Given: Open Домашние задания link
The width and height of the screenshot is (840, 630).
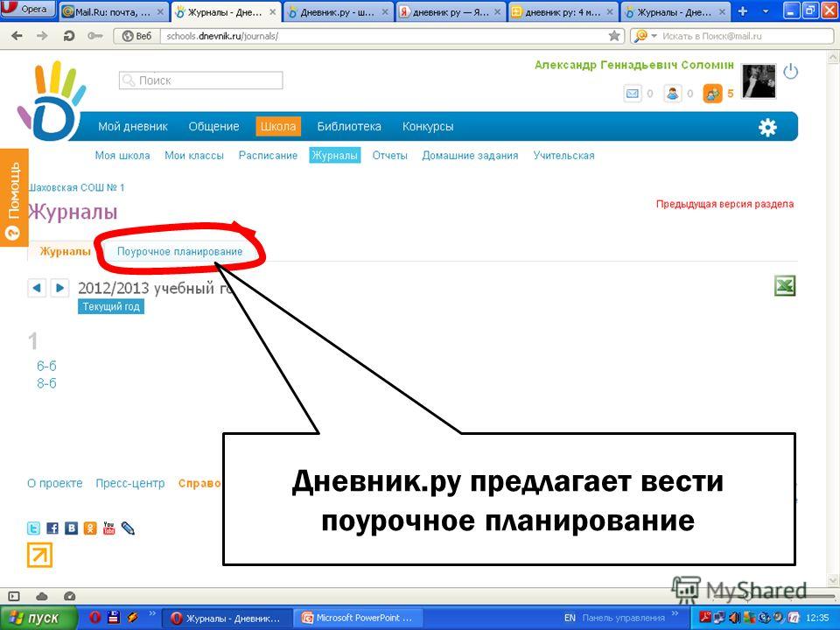Looking at the screenshot, I should (x=470, y=156).
